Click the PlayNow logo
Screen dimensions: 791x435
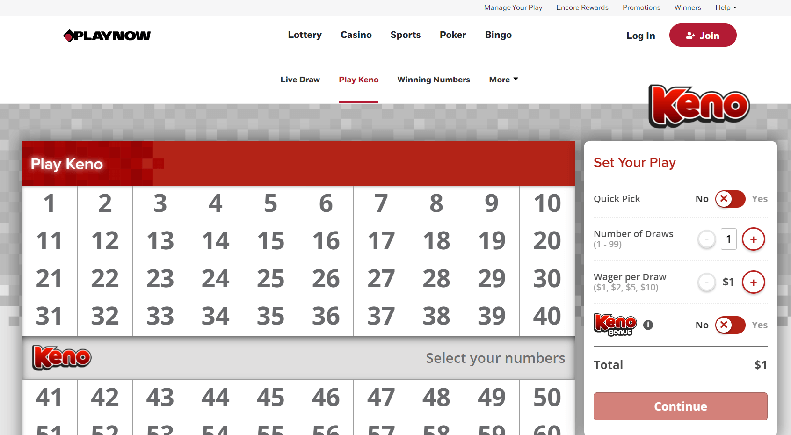[107, 35]
